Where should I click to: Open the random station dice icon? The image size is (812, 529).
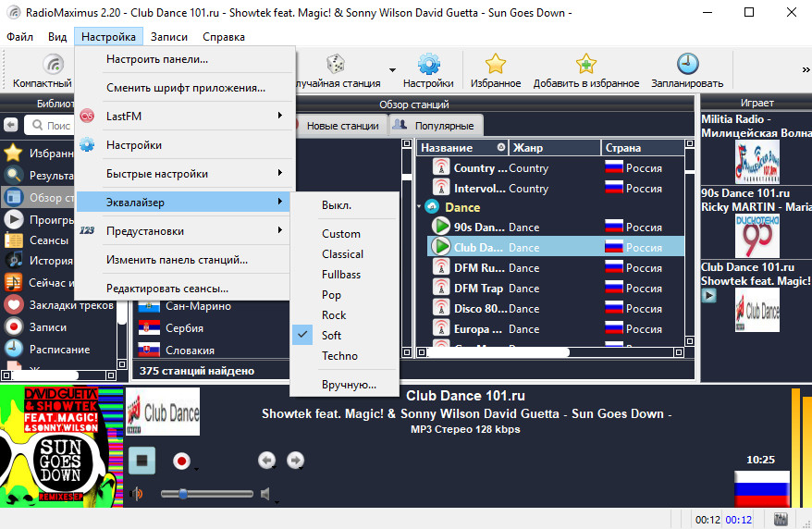(x=336, y=64)
